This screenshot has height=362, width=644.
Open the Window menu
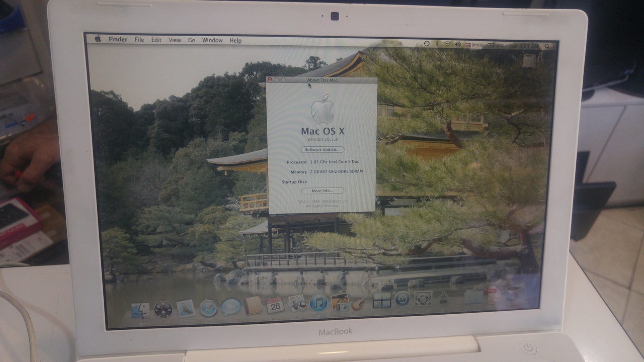212,40
